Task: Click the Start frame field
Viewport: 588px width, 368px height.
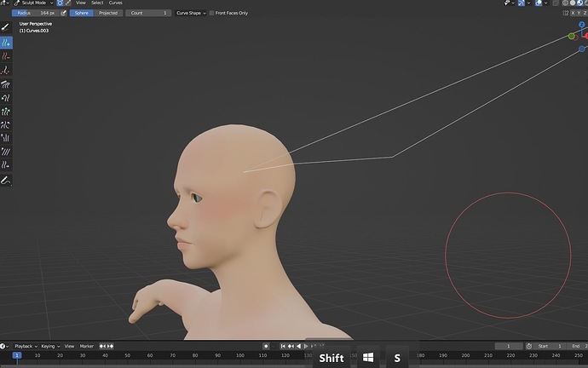Action: point(550,346)
